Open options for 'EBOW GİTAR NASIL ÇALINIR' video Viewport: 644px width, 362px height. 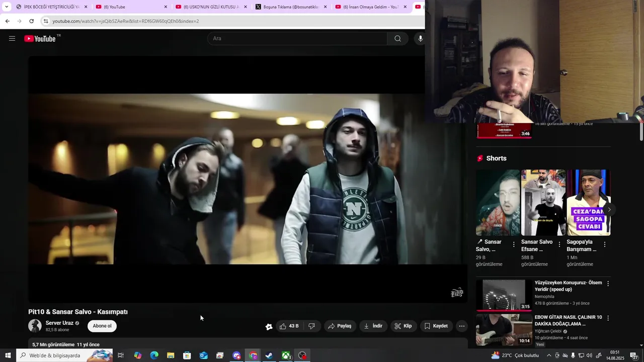pos(608,318)
